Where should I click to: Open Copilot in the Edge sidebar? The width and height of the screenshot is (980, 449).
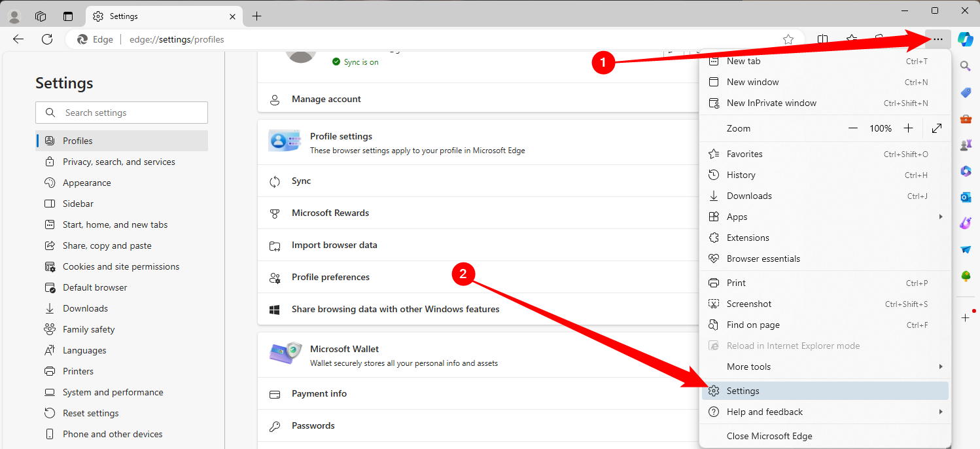click(x=966, y=39)
